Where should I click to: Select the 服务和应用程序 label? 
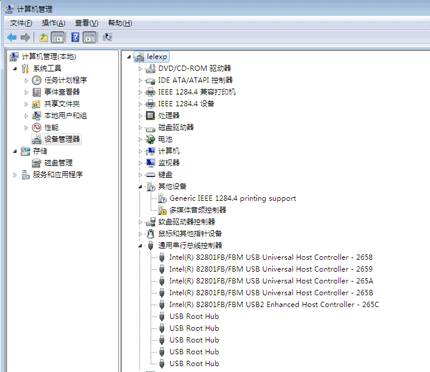[58, 175]
